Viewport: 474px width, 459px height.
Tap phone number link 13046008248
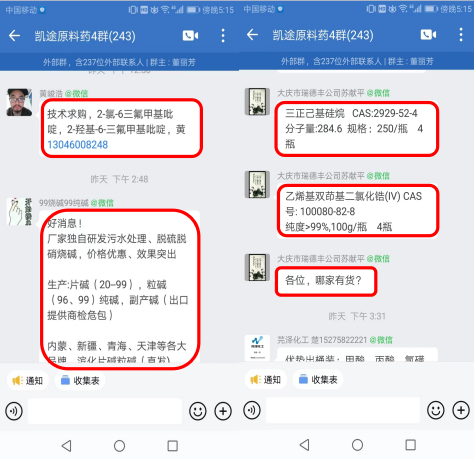click(x=78, y=145)
